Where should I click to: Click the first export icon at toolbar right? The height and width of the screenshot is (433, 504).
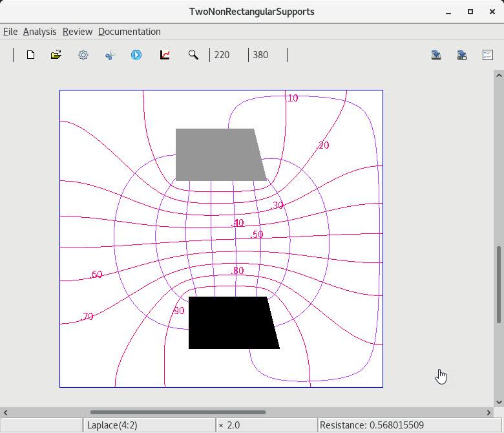coord(436,55)
